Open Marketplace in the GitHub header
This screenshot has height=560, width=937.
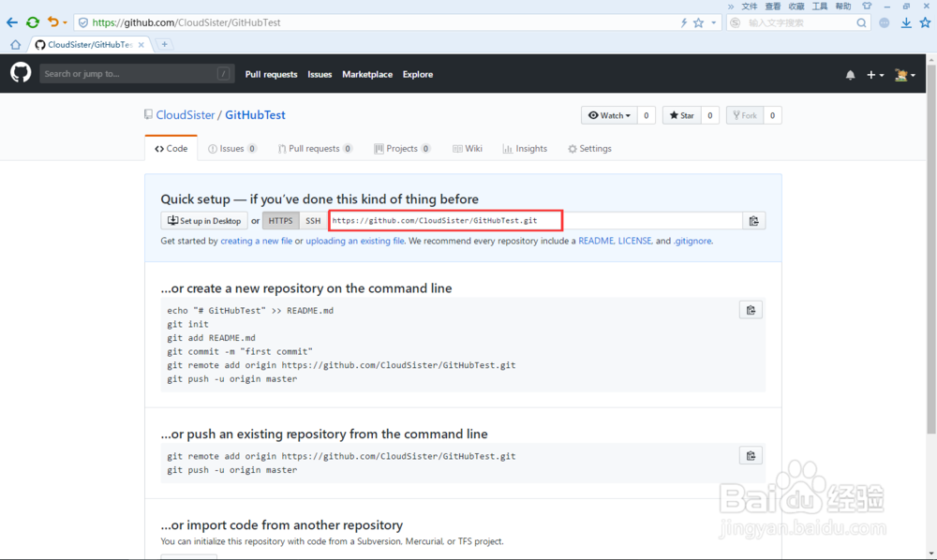click(x=367, y=75)
